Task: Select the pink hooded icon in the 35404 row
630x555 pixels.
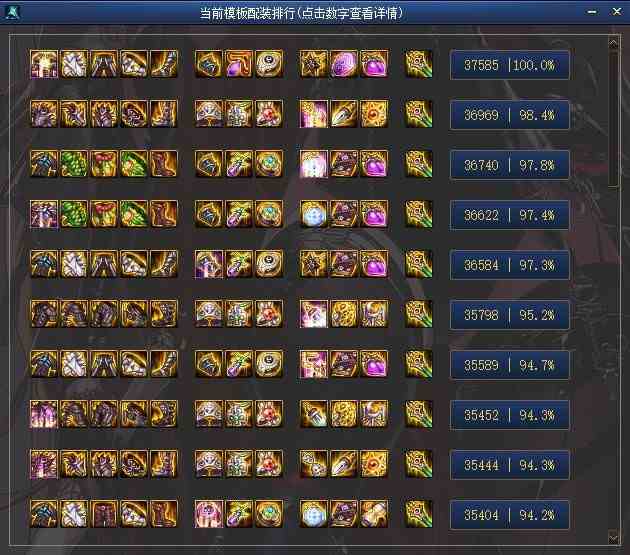Action: pos(209,514)
